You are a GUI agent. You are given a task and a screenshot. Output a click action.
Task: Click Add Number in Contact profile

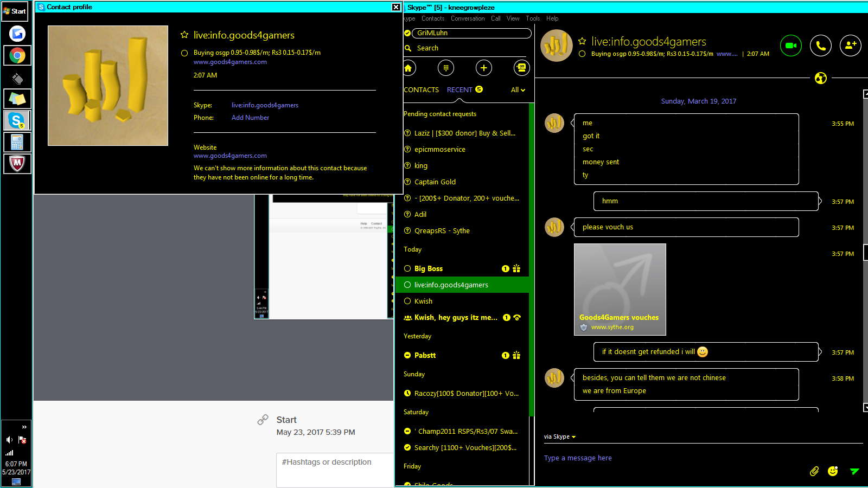(250, 118)
